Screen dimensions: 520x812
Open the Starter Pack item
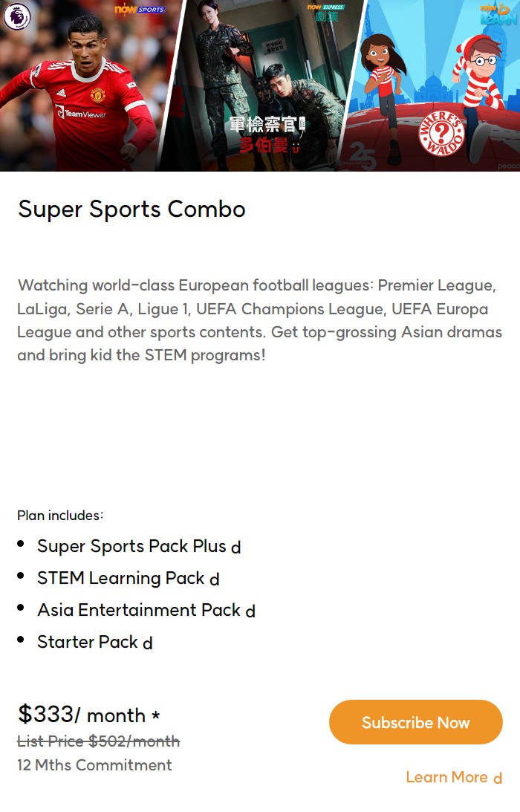88,642
